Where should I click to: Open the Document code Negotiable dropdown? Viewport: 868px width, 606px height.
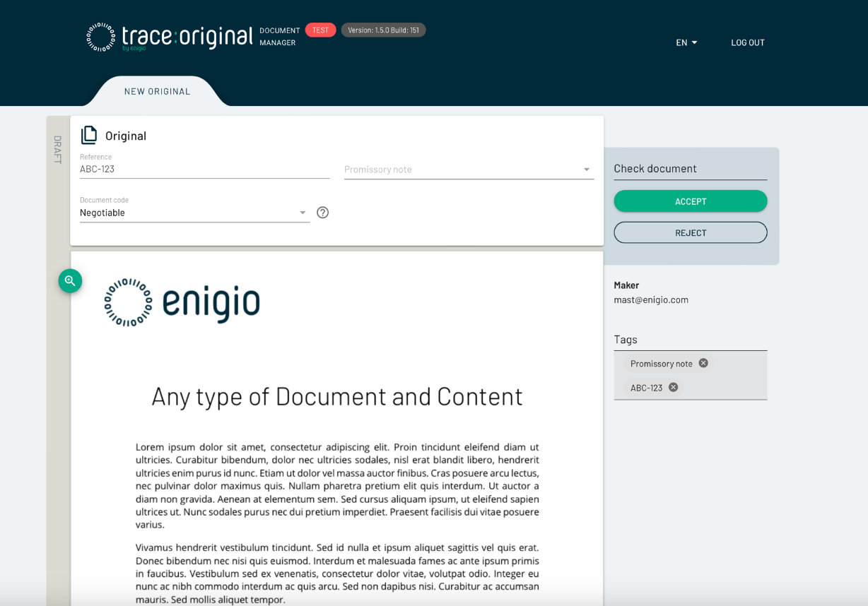pyautogui.click(x=303, y=213)
